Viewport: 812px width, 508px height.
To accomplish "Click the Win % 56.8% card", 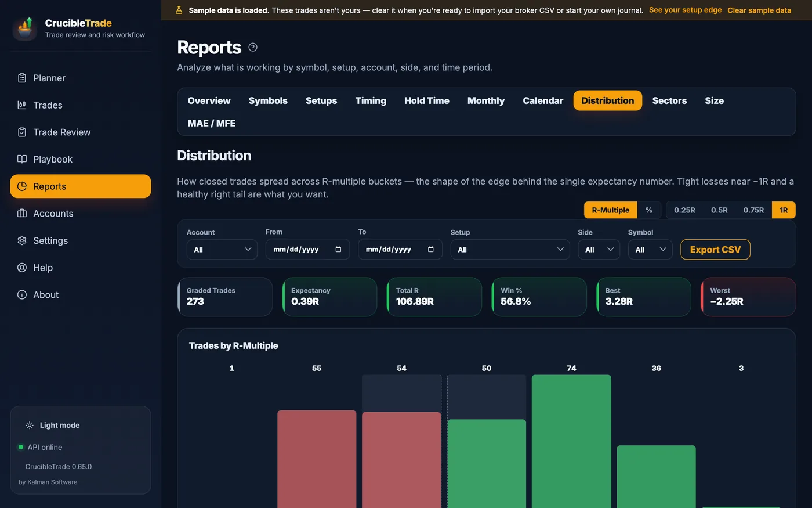I will (539, 297).
